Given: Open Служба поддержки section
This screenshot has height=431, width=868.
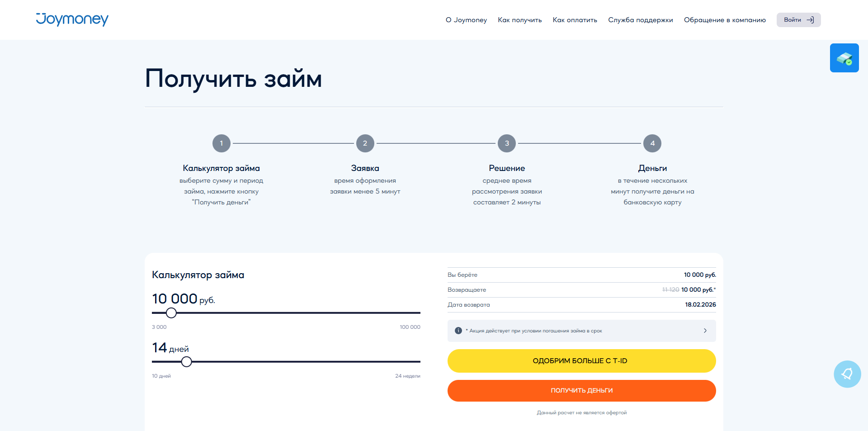Looking at the screenshot, I should tap(640, 20).
